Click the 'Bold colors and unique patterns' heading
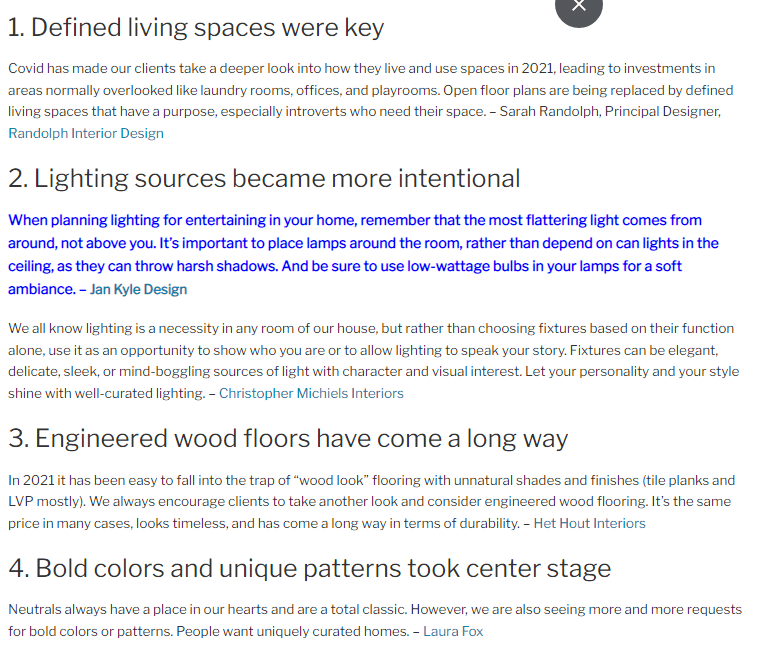 click(x=310, y=568)
